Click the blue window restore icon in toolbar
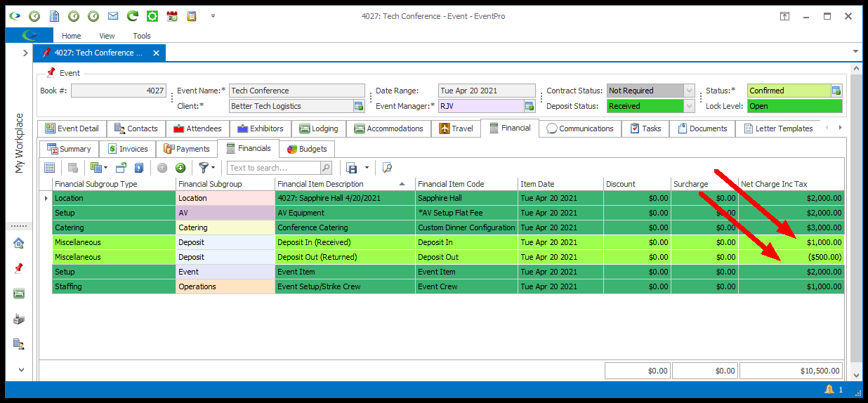The image size is (868, 403). 121,168
